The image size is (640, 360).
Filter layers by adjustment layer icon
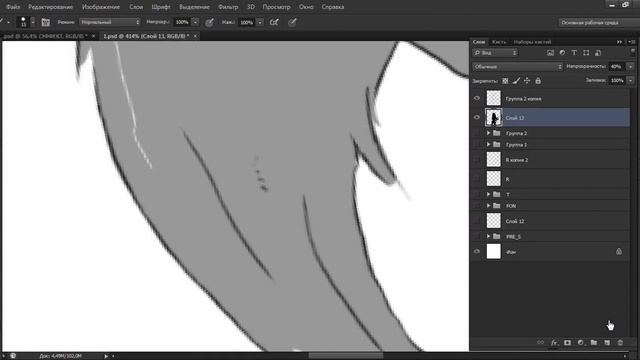(x=562, y=53)
